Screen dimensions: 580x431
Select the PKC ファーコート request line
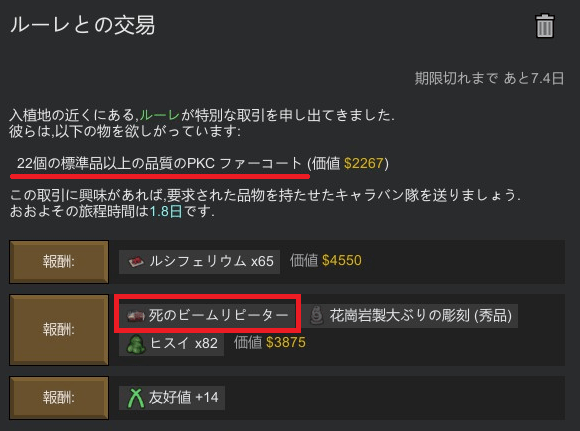pos(159,163)
